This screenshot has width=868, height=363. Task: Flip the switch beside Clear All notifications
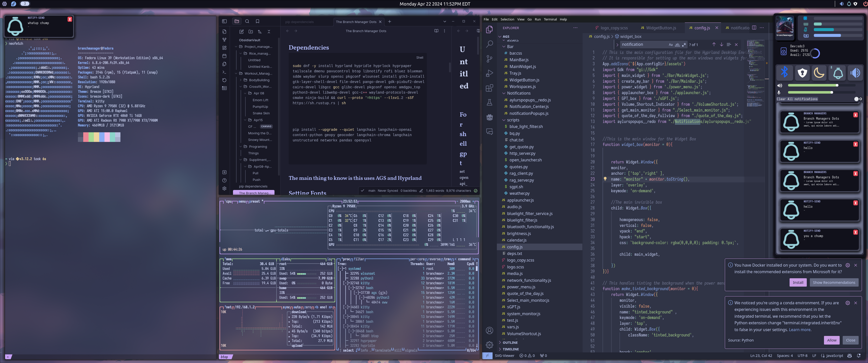tap(858, 99)
